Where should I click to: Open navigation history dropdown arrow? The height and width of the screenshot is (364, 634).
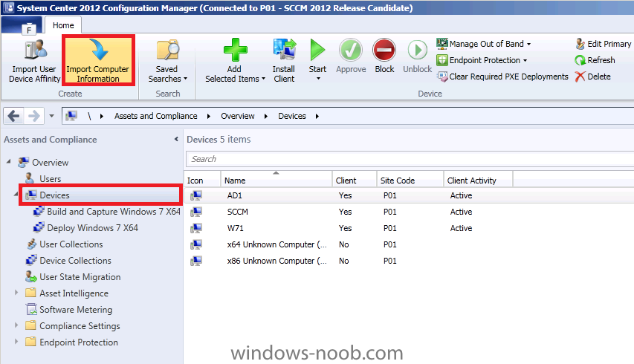pyautogui.click(x=52, y=116)
